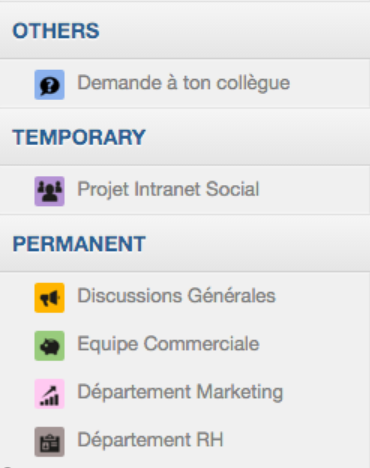Collapse the PERMANENT section header
This screenshot has width=370, height=468.
(x=185, y=244)
